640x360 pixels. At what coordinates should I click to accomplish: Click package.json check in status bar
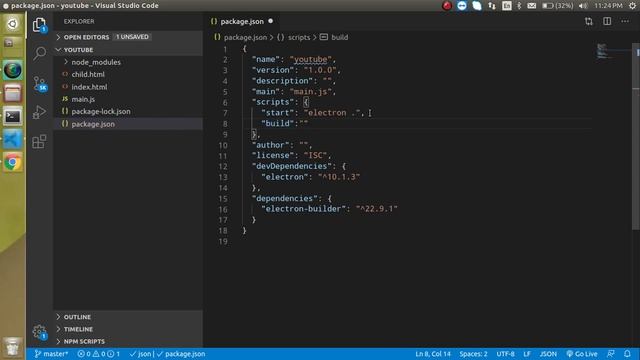point(181,354)
